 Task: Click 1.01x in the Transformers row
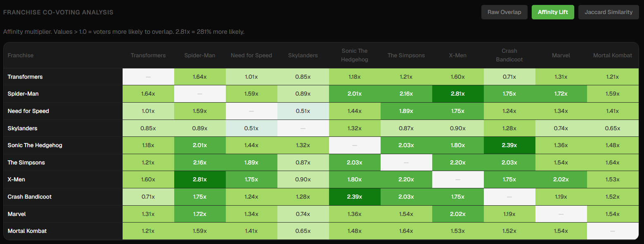point(251,77)
